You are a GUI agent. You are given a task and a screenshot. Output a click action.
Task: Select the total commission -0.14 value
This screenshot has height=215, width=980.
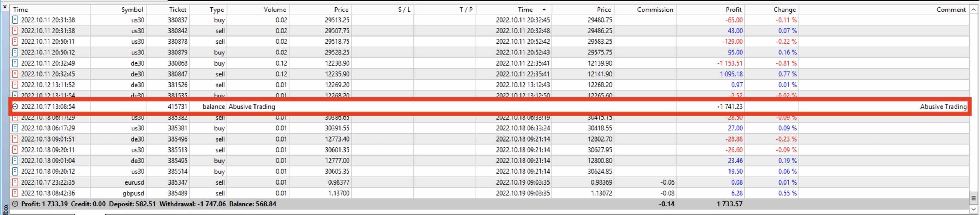pos(666,204)
